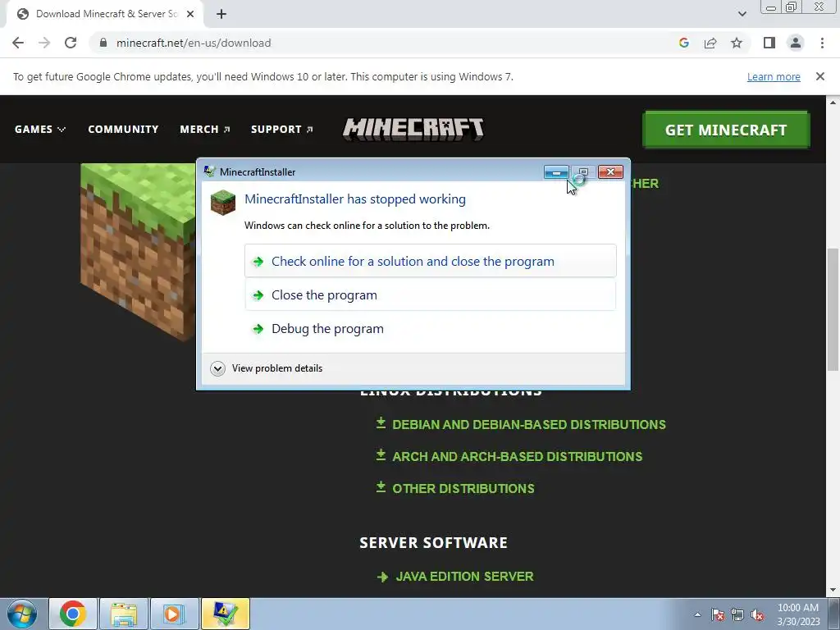The image size is (840, 630).
Task: Close the Download Minecraft tab
Action: click(x=190, y=14)
